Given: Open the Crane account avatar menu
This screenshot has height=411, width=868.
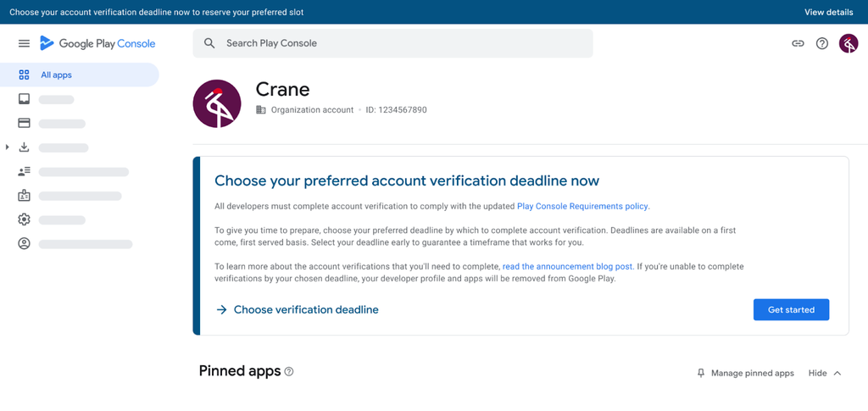Looking at the screenshot, I should pyautogui.click(x=849, y=43).
